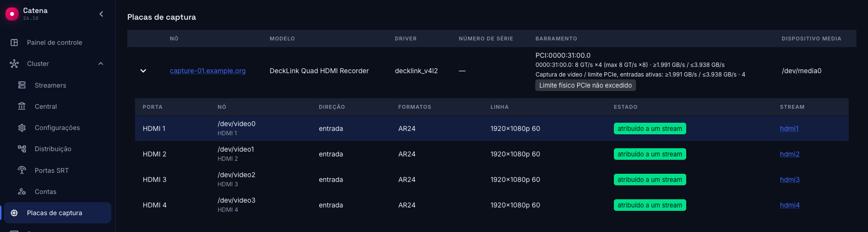This screenshot has height=232, width=868.
Task: Click the '/dev/video2' node cell
Action: tap(236, 175)
